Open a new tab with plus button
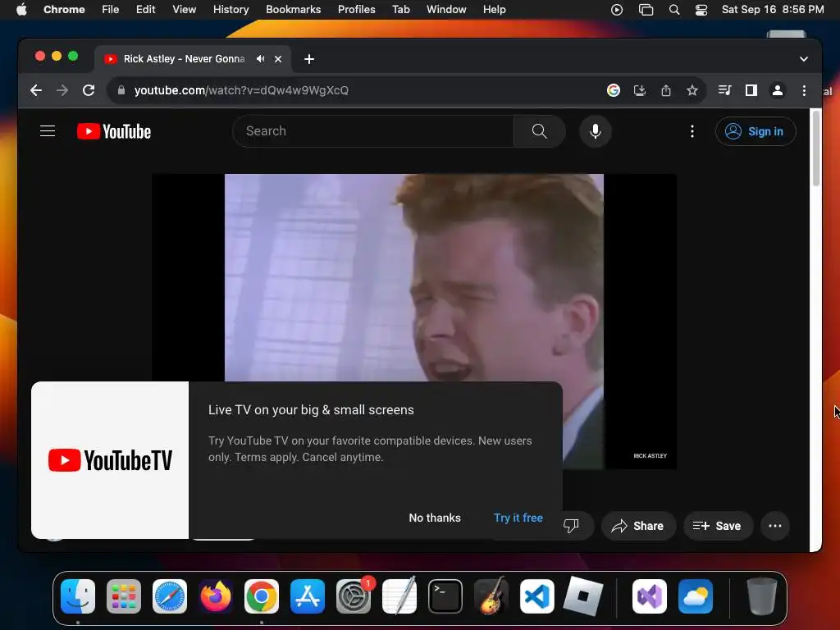 309,59
